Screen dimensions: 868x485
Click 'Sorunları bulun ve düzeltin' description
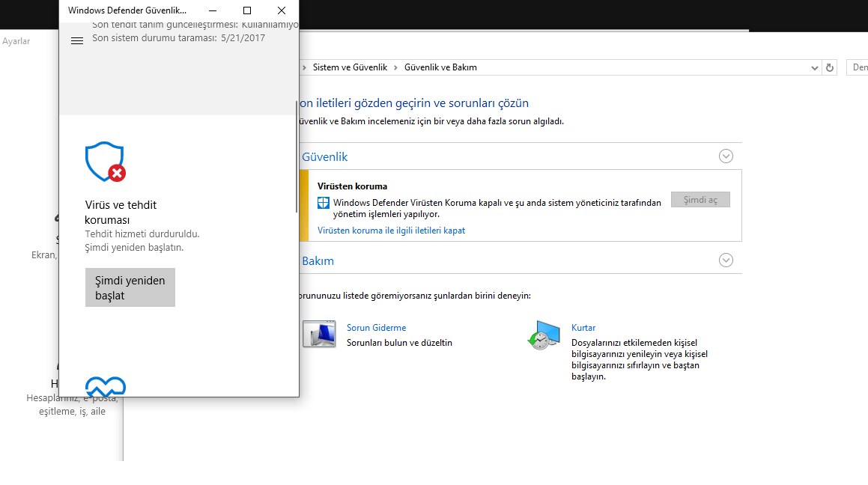399,343
